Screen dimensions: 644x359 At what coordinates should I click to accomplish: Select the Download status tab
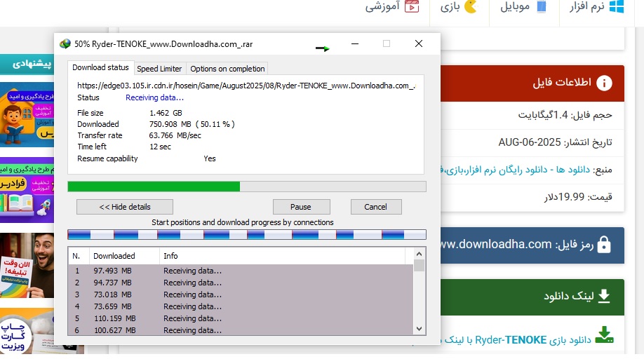[x=100, y=68]
